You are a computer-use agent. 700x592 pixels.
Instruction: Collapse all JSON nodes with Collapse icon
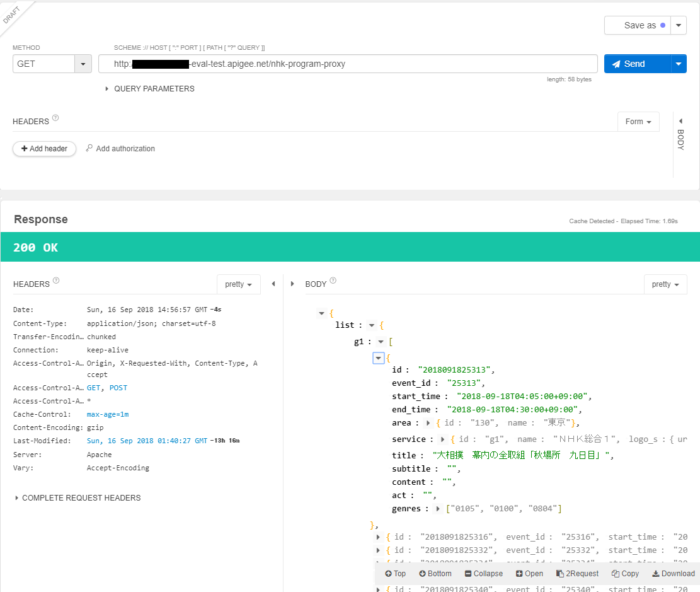483,574
